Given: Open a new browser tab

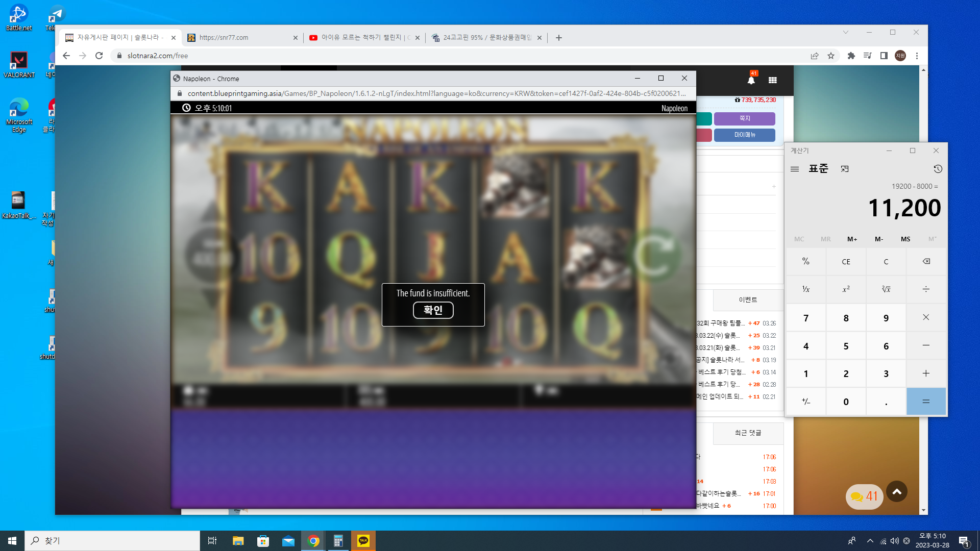Looking at the screenshot, I should click(559, 38).
